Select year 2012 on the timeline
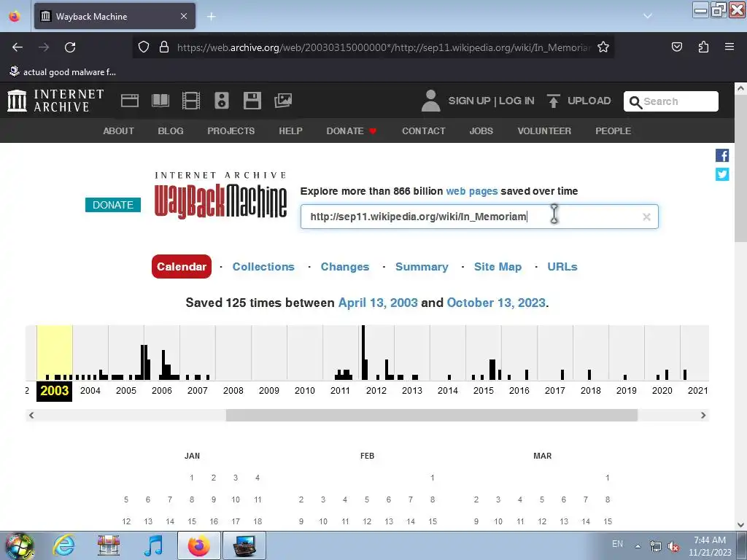This screenshot has height=560, width=747. 376,391
